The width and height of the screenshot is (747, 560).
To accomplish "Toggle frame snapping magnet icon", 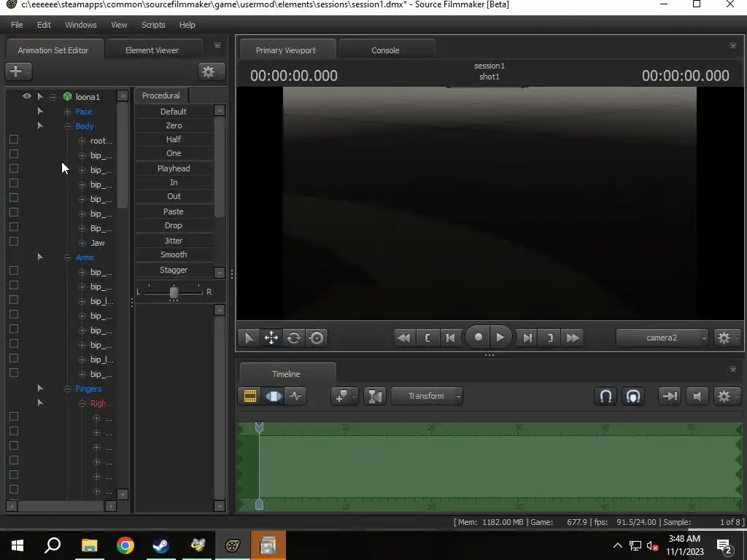I will (x=633, y=396).
